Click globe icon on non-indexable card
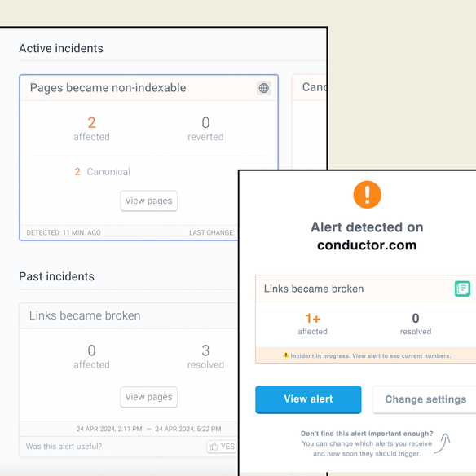Image resolution: width=476 pixels, height=476 pixels. [263, 88]
